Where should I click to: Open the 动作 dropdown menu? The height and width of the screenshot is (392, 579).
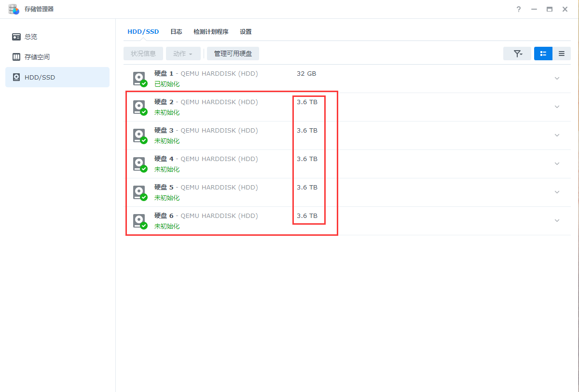click(183, 54)
